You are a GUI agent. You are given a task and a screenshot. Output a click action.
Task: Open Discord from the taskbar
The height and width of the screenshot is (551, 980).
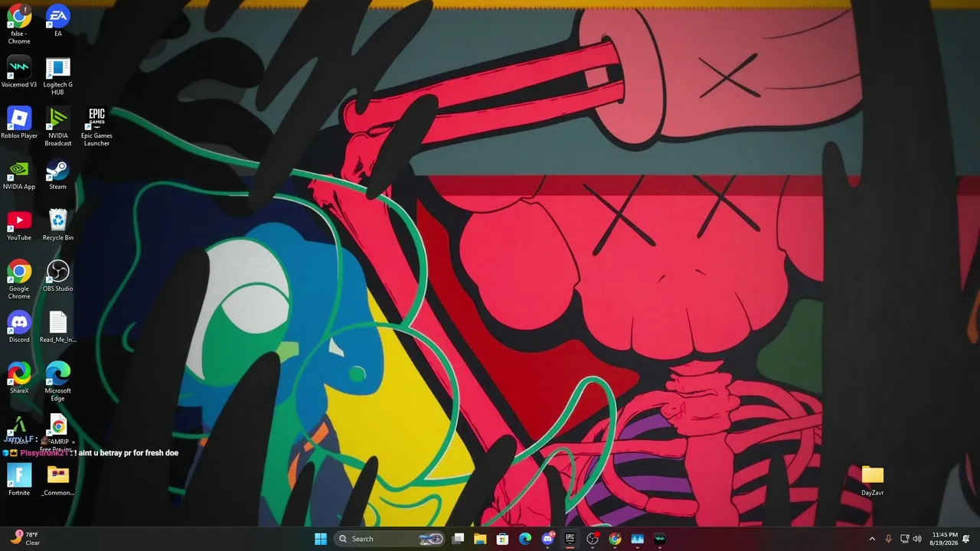547,539
